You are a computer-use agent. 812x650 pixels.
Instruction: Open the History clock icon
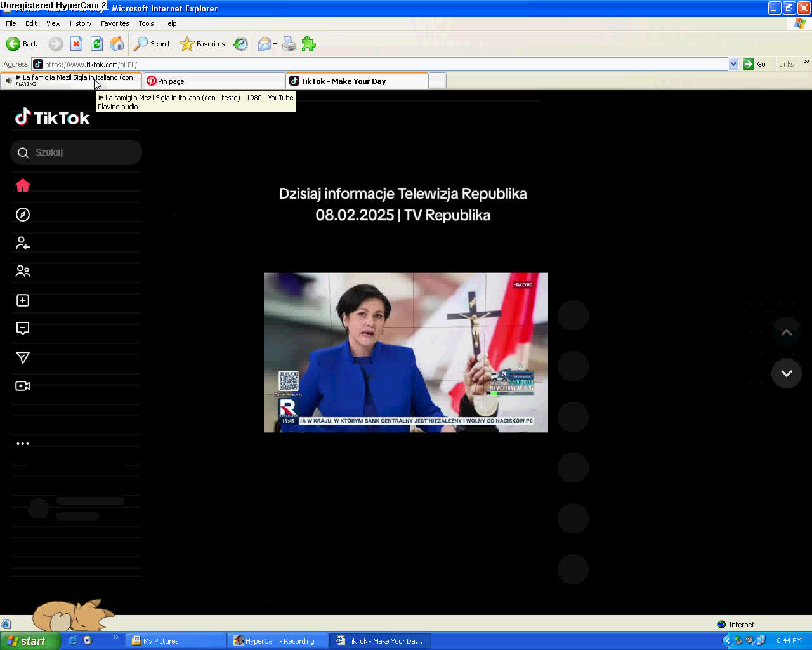(x=240, y=44)
